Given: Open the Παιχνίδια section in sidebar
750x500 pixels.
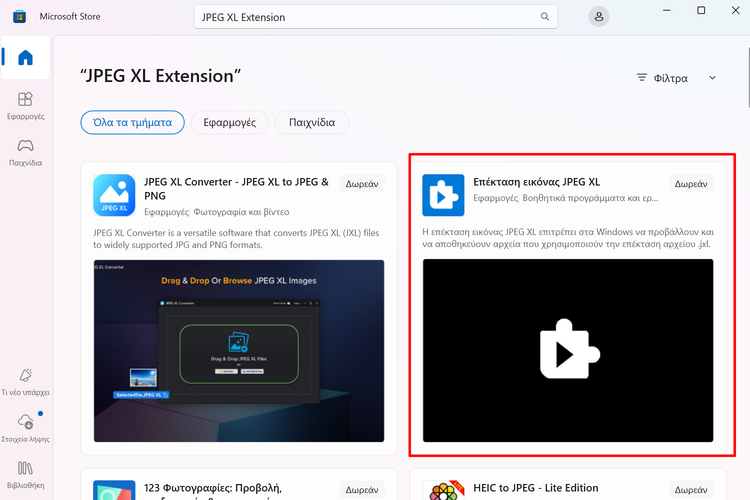Looking at the screenshot, I should [x=25, y=152].
